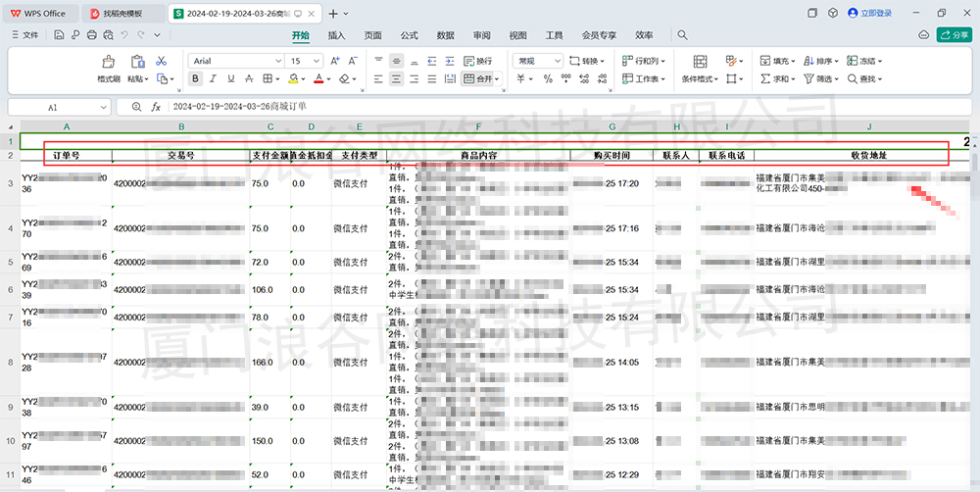
Task: Toggle top vertical alignment
Action: (x=378, y=61)
